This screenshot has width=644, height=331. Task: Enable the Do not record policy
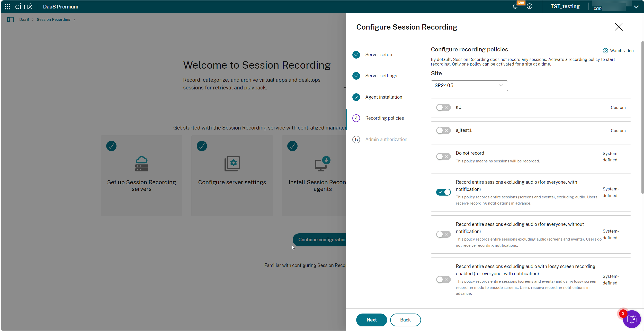[443, 156]
